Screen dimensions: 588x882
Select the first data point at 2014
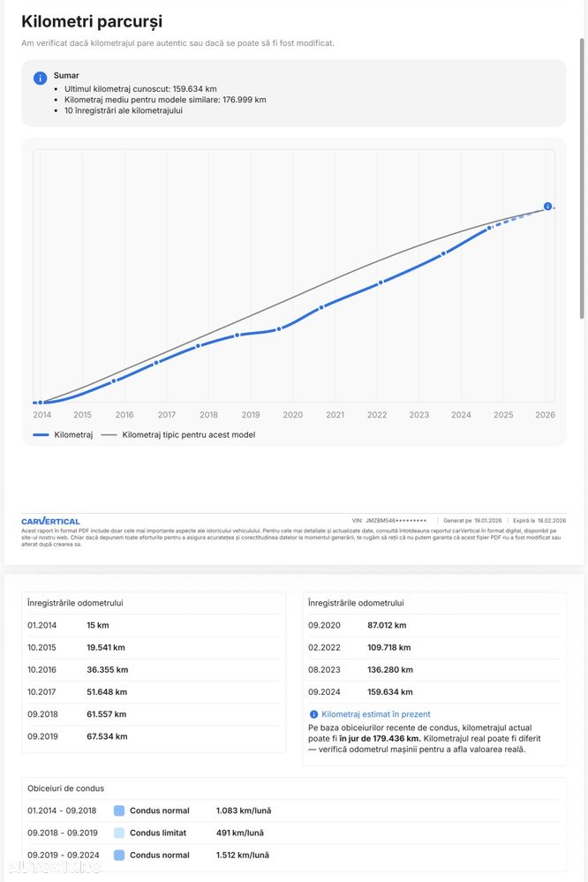(40, 403)
